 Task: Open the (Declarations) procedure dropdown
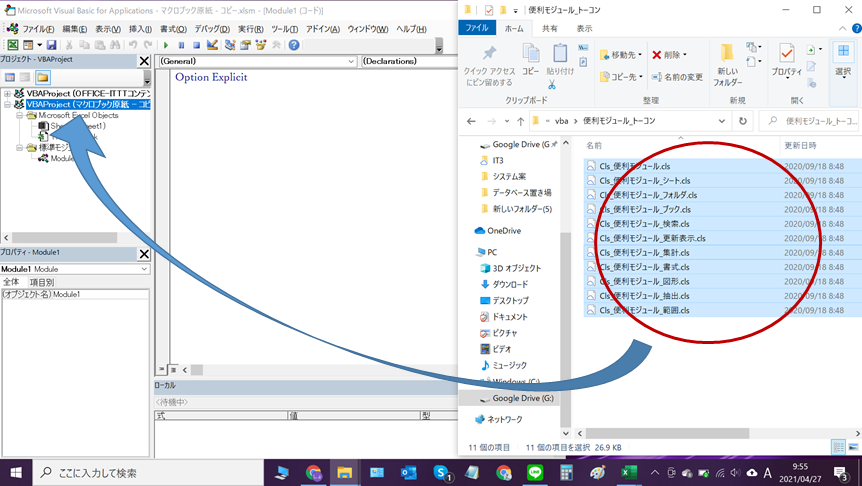tap(409, 62)
